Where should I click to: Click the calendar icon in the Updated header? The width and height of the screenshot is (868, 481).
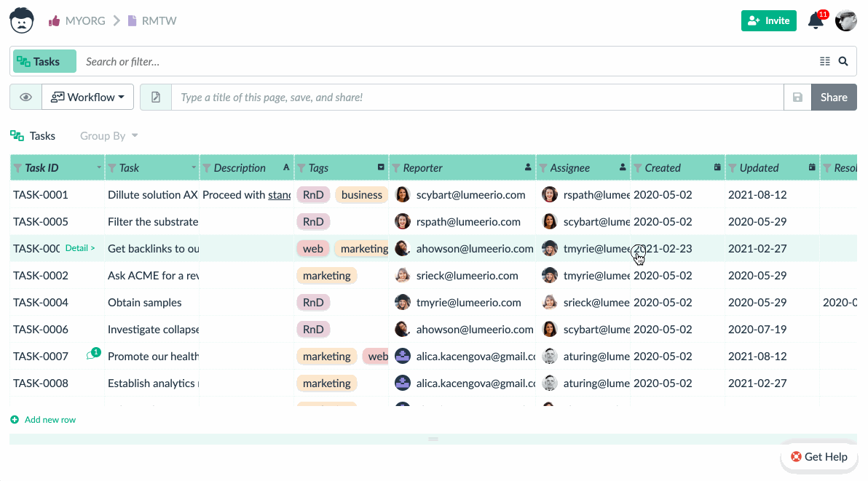click(810, 167)
